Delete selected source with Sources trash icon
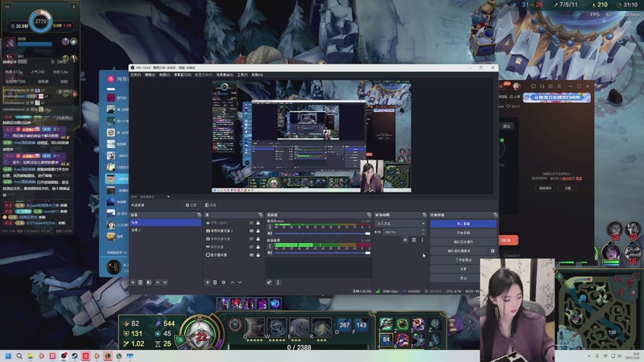Image resolution: width=644 pixels, height=362 pixels. click(x=215, y=282)
